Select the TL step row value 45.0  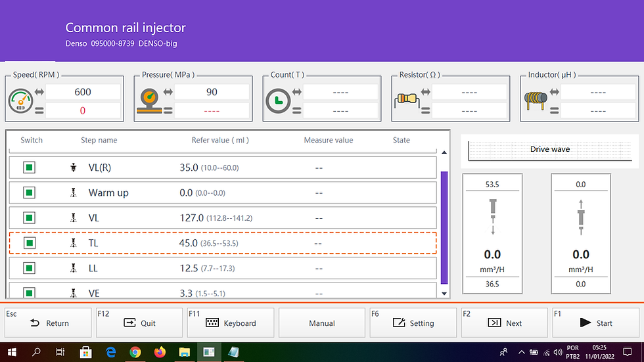pos(188,243)
